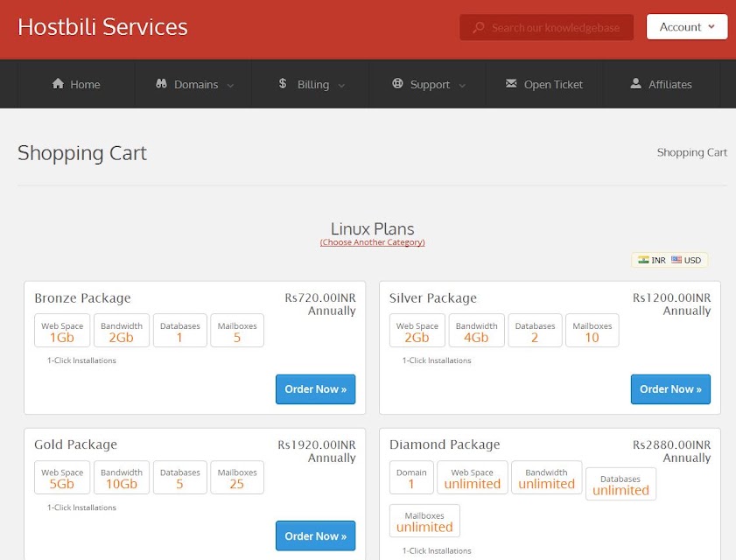Switch currency to INR
The image size is (736, 560).
coord(652,260)
